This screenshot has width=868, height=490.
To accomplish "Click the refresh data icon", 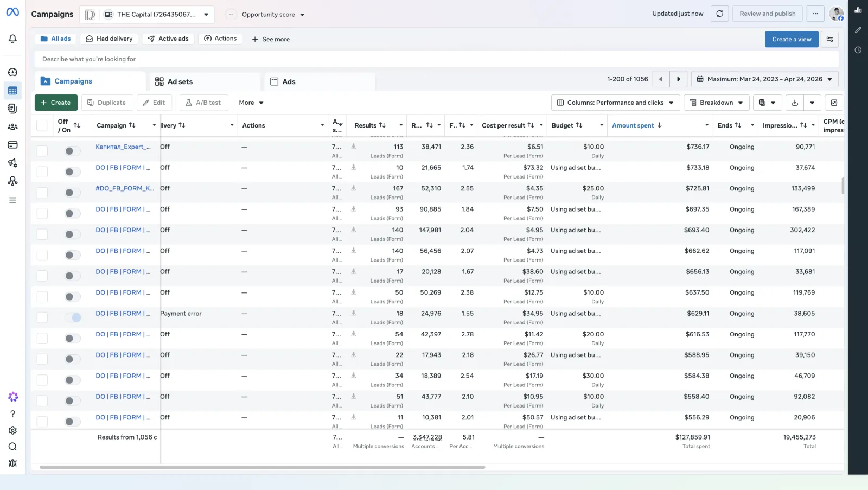I will [719, 14].
